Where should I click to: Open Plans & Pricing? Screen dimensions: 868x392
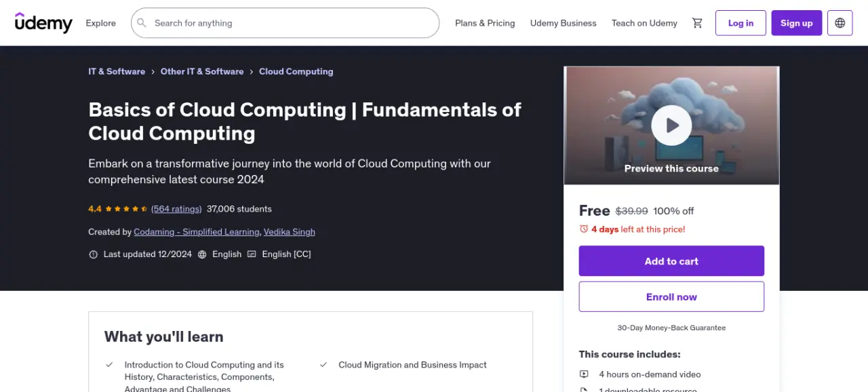point(485,23)
